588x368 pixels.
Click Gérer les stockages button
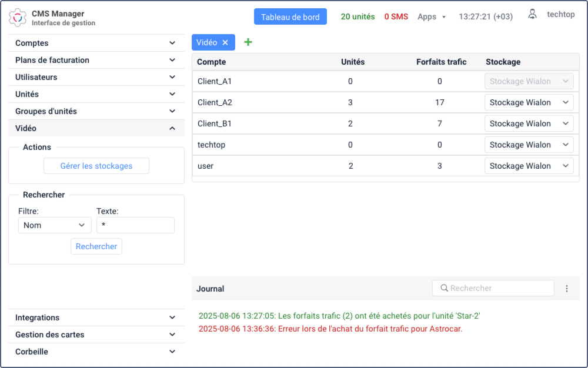click(x=96, y=166)
